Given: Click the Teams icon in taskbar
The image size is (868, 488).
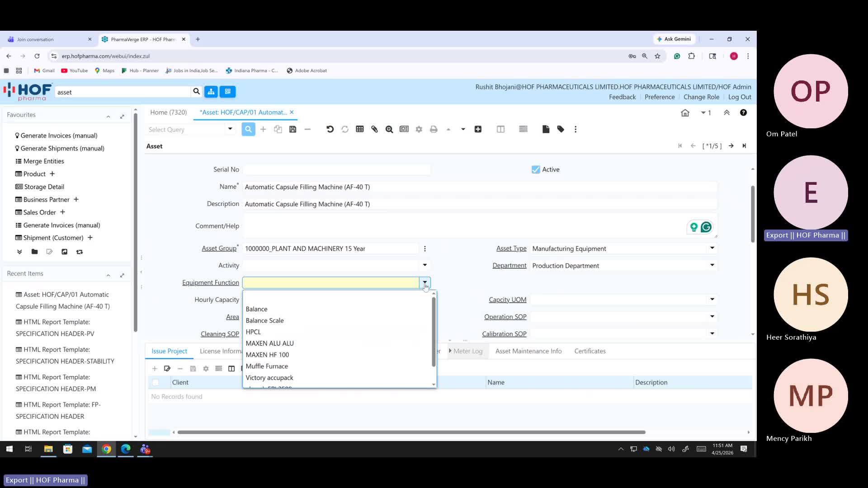Looking at the screenshot, I should pos(145,449).
